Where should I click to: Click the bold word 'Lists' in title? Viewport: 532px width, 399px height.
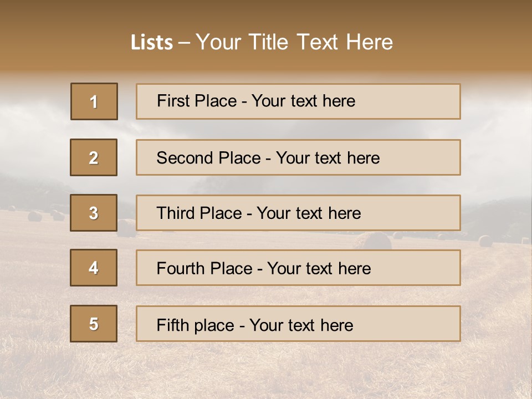click(151, 43)
